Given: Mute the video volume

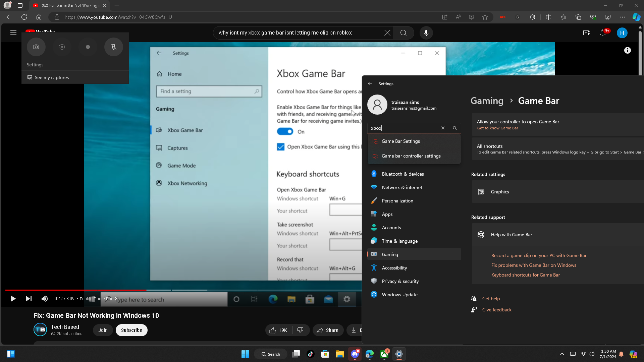Looking at the screenshot, I should tap(45, 299).
